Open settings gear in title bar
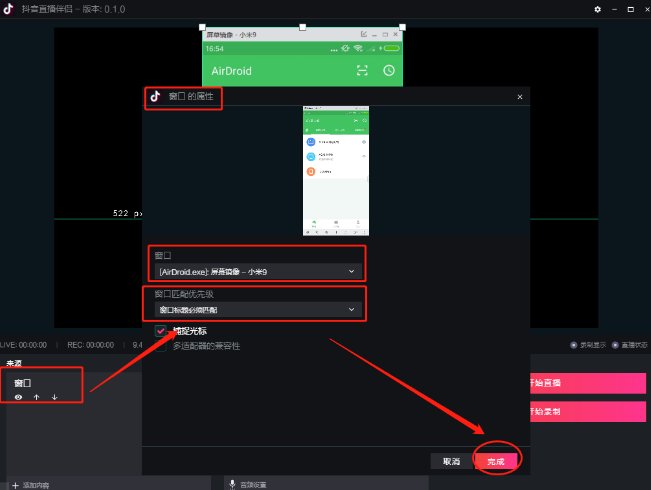Screen dimensions: 651x490 click(x=598, y=8)
